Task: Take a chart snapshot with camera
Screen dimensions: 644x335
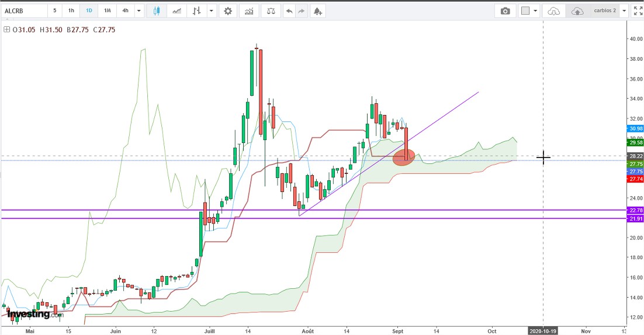Action: 505,11
